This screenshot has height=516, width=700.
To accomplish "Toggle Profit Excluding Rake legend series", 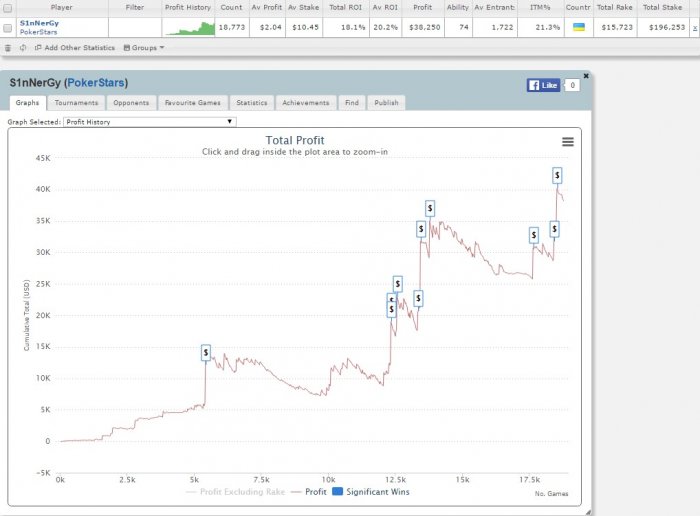I will point(235,492).
